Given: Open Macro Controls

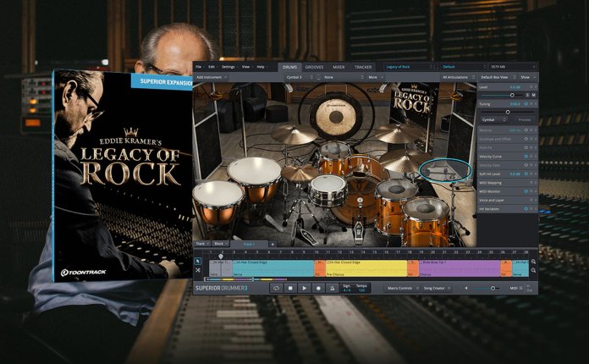Looking at the screenshot, I should pyautogui.click(x=402, y=288).
